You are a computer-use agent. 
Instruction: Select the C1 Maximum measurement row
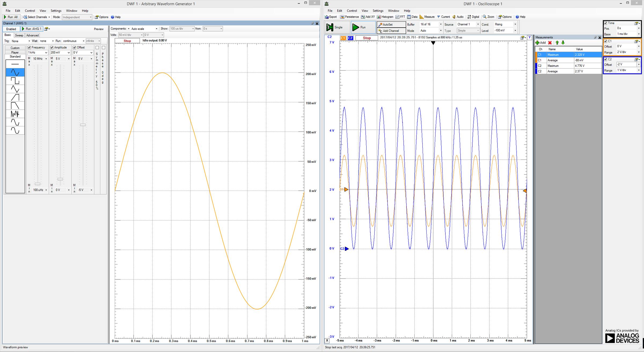[x=563, y=54]
